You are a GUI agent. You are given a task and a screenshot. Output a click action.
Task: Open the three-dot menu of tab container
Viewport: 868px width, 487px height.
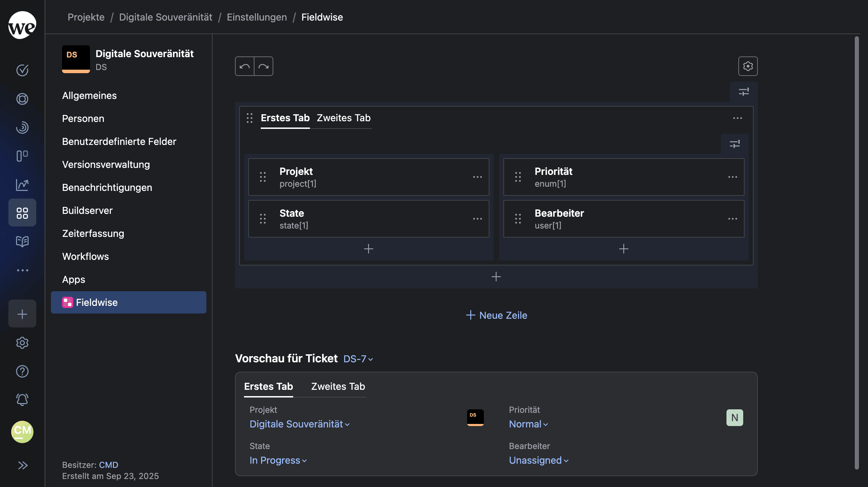coord(737,118)
